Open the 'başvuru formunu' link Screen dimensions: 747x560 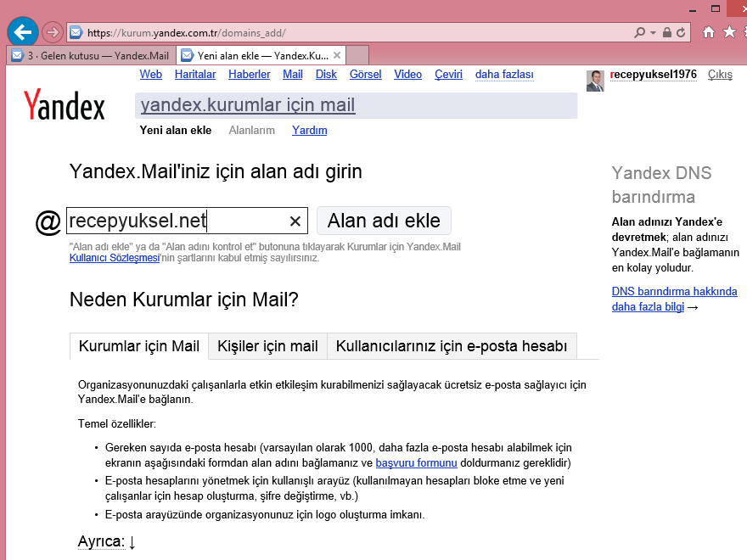(417, 463)
